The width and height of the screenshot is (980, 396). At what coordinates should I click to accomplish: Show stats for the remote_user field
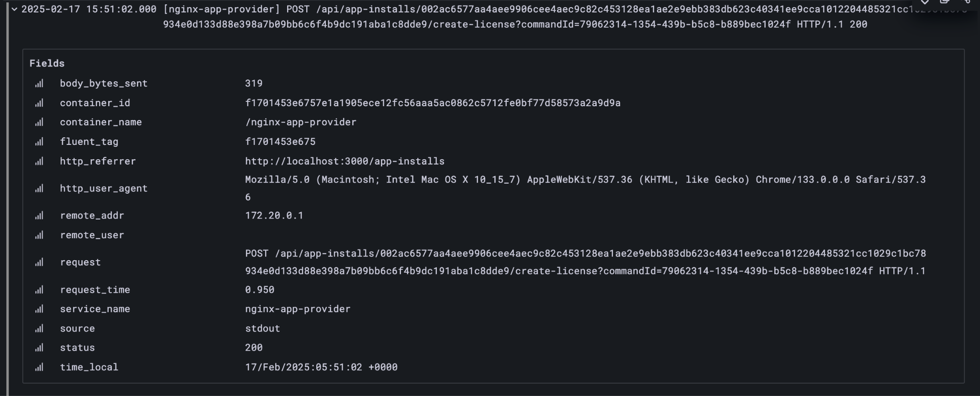click(x=40, y=235)
